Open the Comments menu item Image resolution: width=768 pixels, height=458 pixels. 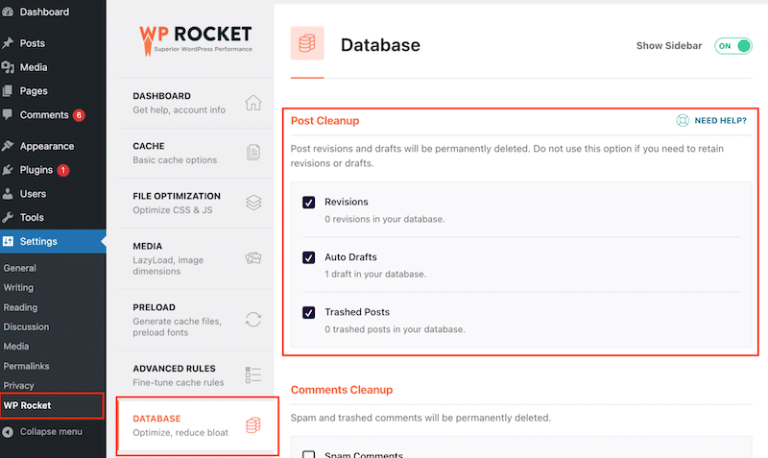point(43,115)
